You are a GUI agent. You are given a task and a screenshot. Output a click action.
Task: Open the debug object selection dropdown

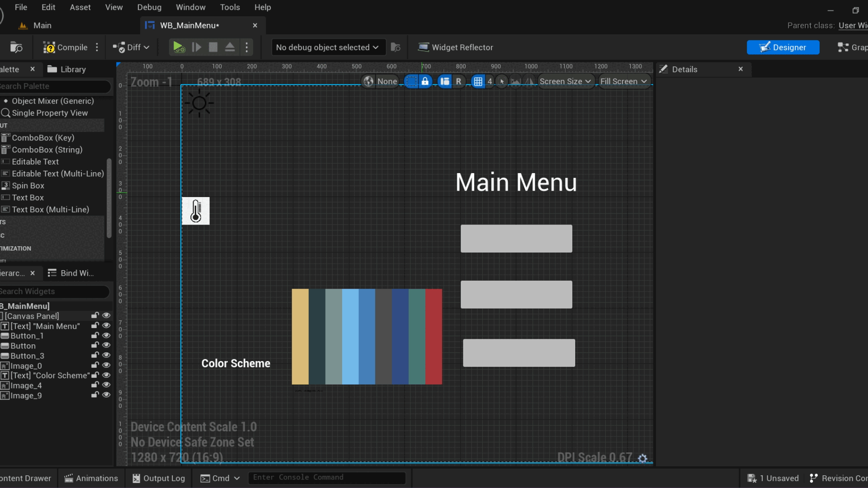click(x=327, y=47)
